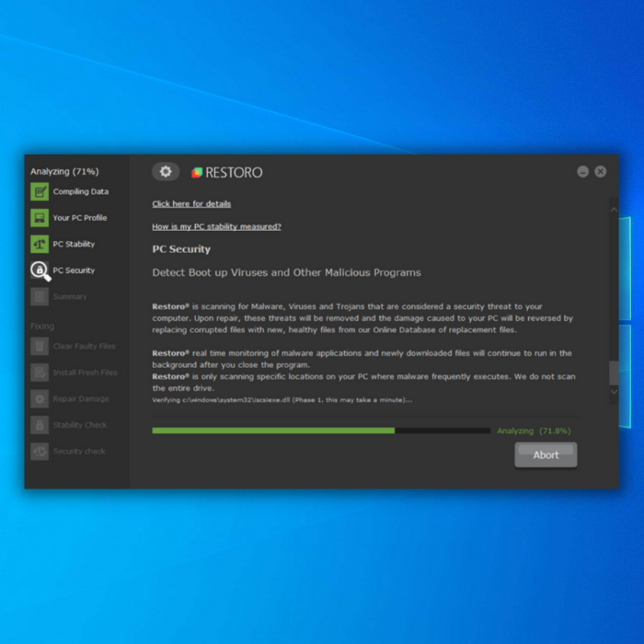This screenshot has width=644, height=644.
Task: Click the Repair Damage gear icon
Action: click(x=40, y=398)
